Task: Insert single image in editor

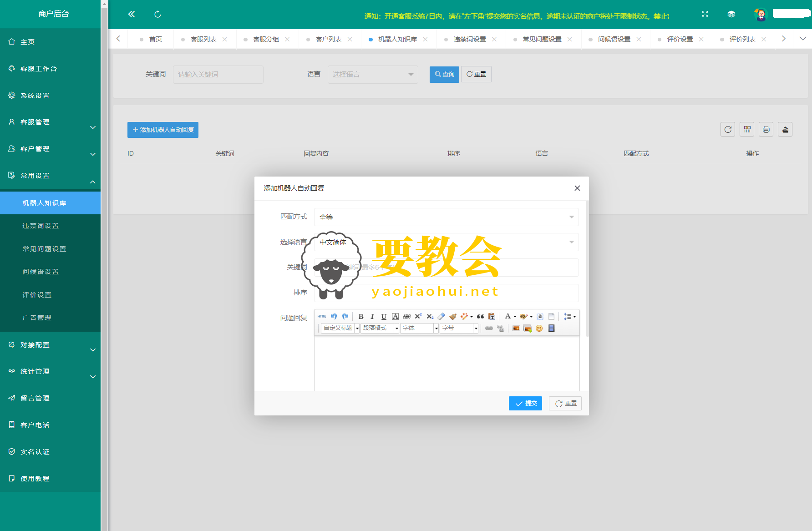Action: (516, 328)
